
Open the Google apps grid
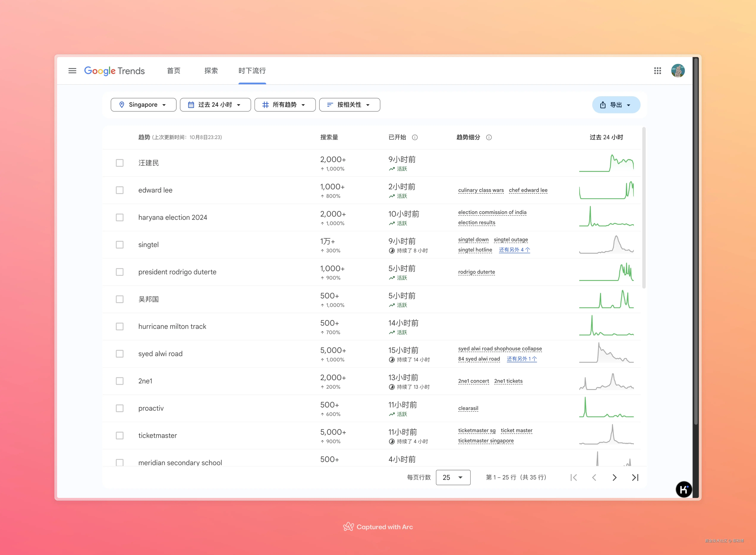657,71
